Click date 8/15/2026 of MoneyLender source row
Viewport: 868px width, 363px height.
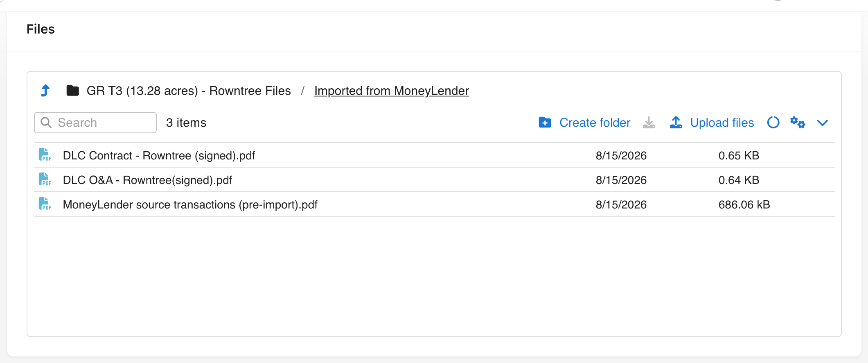[x=621, y=204]
